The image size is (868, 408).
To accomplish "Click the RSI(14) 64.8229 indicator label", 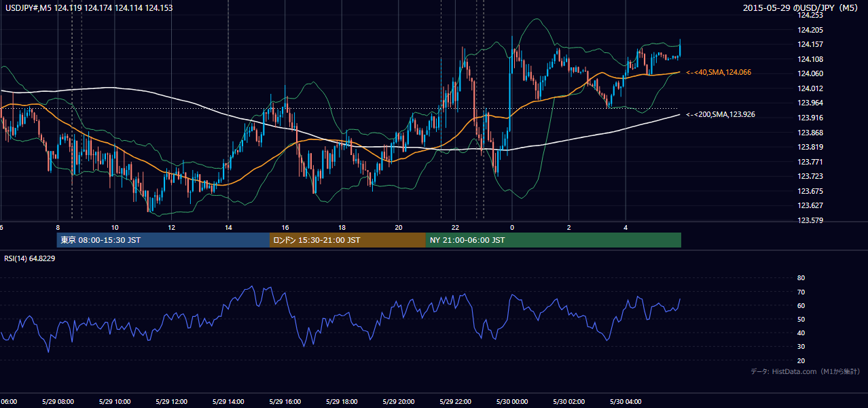I will coord(30,258).
